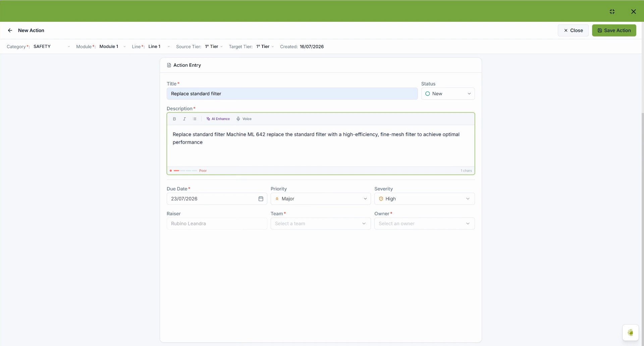This screenshot has width=644, height=346.
Task: Click the Action Entry document icon
Action: [169, 65]
